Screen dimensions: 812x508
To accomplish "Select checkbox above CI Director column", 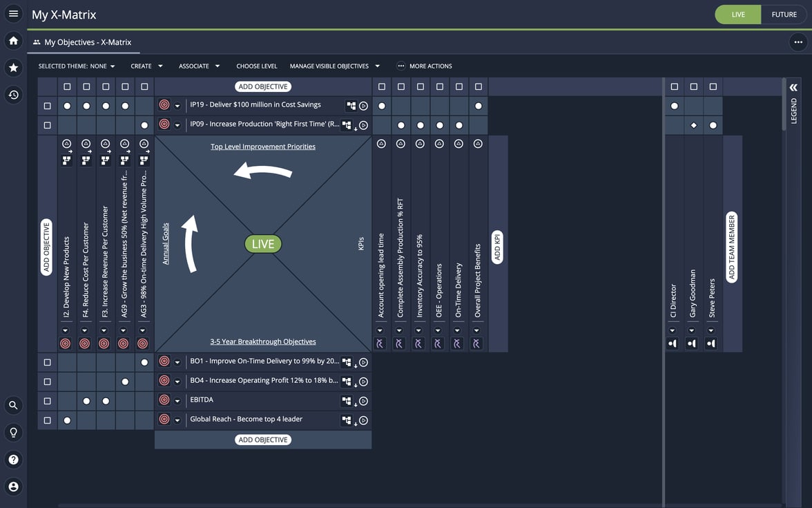I will click(675, 87).
